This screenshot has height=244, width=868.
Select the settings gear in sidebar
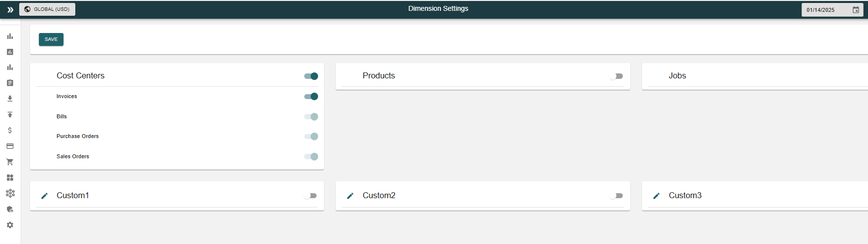[x=10, y=225]
